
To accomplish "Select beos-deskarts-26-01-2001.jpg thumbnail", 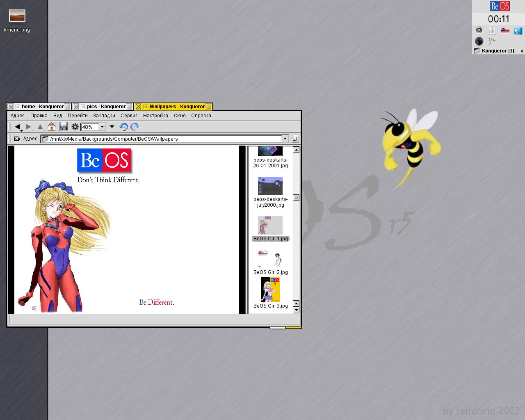I will tap(270, 157).
